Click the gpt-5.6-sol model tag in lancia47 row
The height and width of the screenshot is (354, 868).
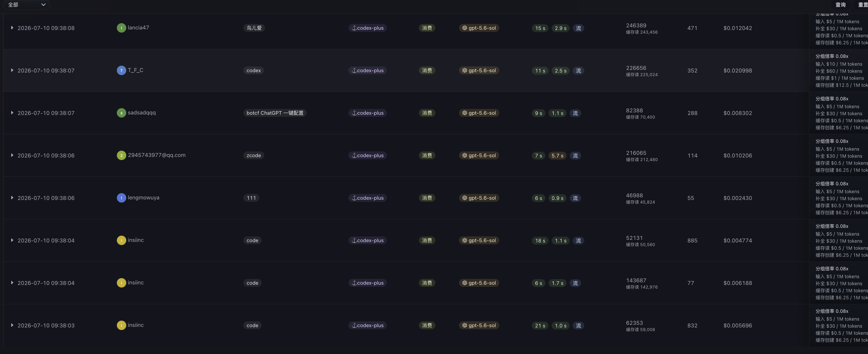pyautogui.click(x=479, y=28)
